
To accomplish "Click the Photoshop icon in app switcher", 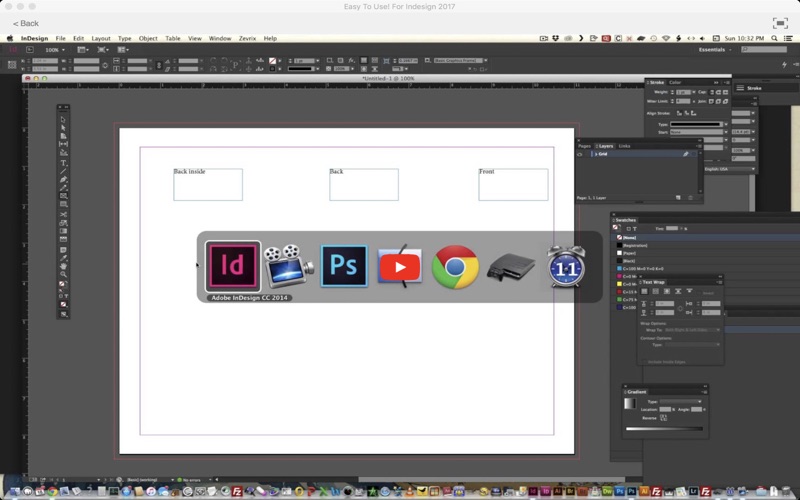I will pos(344,266).
